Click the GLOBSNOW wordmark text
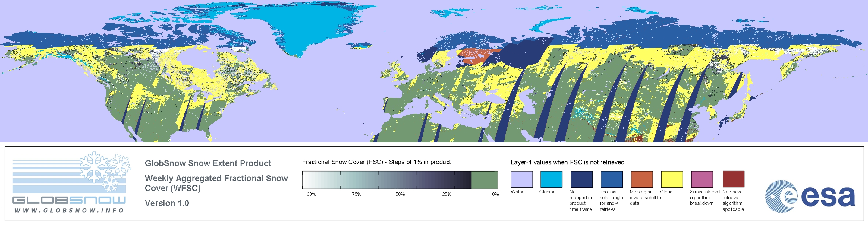868x225 pixels. pos(69,200)
